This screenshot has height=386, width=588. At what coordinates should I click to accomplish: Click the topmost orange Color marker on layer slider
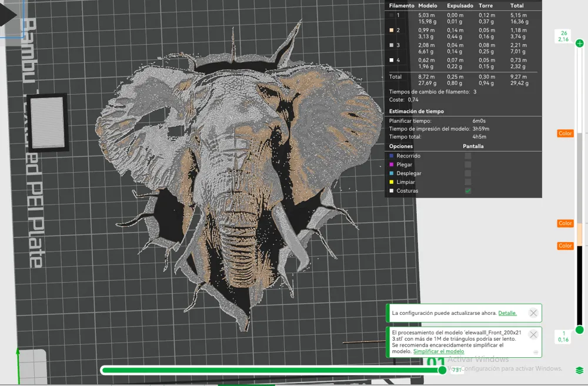click(x=565, y=133)
